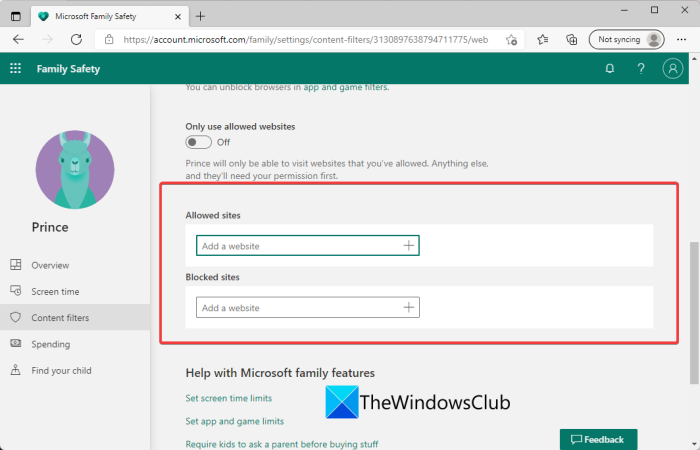The width and height of the screenshot is (700, 450).
Task: Click Prince's llama profile picture
Action: pyautogui.click(x=75, y=170)
